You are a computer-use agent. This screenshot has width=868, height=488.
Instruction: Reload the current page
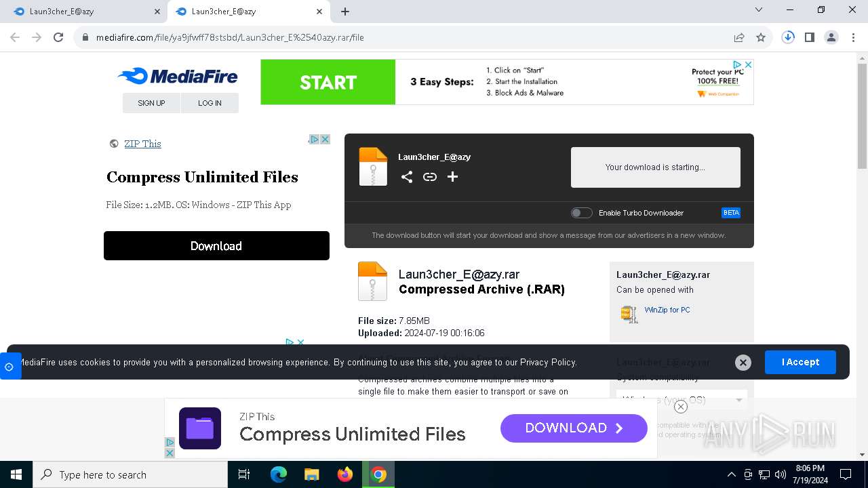[58, 37]
